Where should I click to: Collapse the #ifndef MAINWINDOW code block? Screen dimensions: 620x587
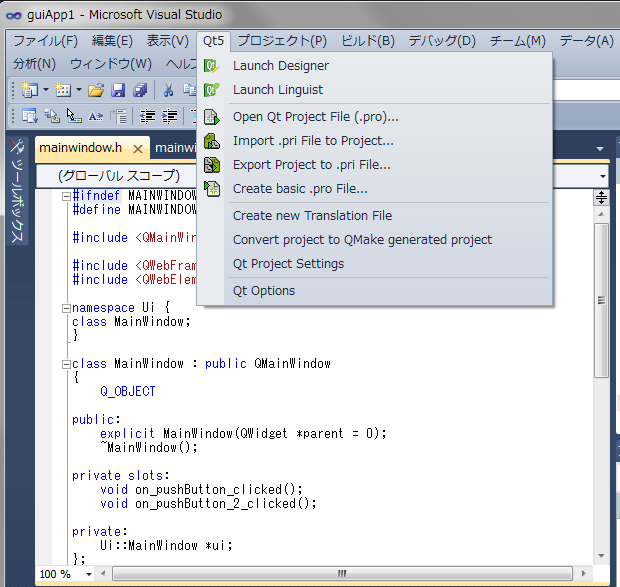coord(66,197)
